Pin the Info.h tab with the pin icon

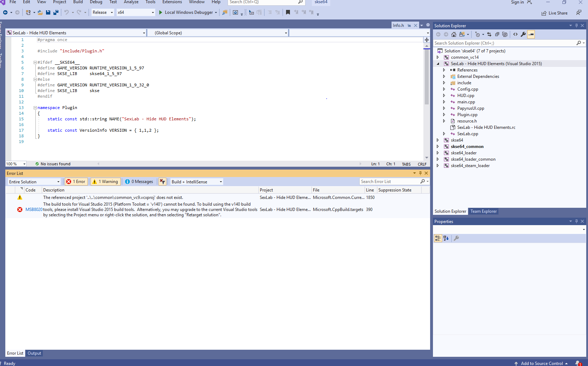pyautogui.click(x=409, y=25)
